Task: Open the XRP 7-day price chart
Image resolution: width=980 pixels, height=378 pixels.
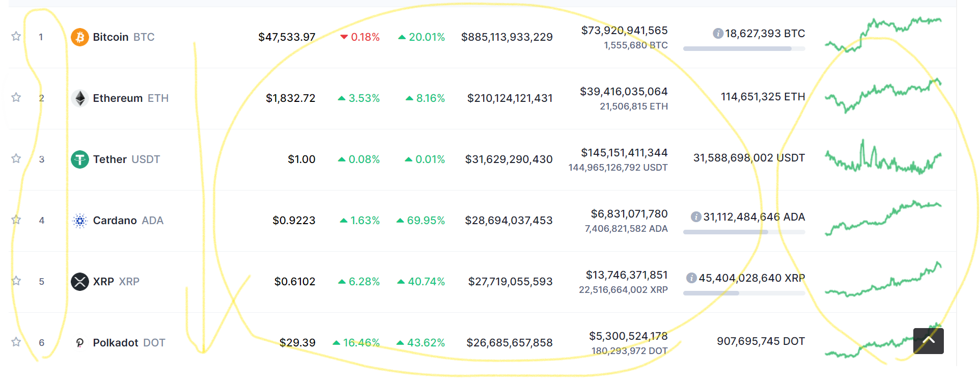Action: click(883, 279)
